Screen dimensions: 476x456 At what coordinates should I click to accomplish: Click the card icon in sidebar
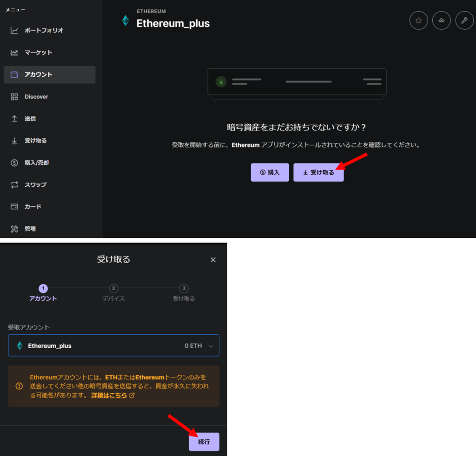click(14, 207)
